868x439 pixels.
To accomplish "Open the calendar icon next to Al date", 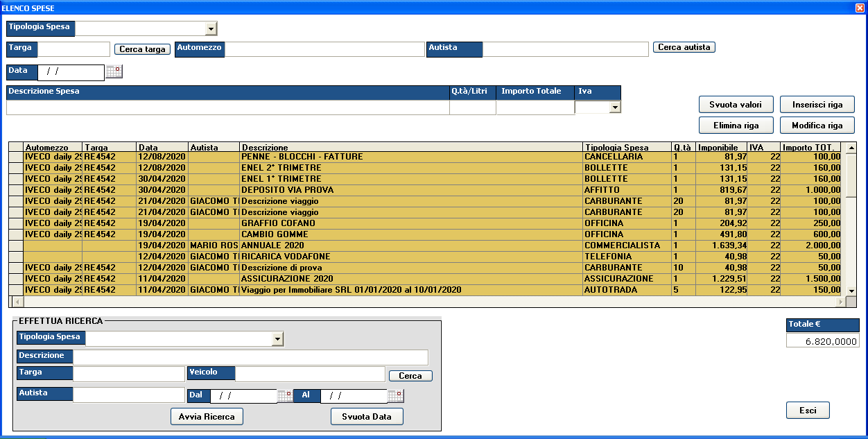I will click(395, 396).
